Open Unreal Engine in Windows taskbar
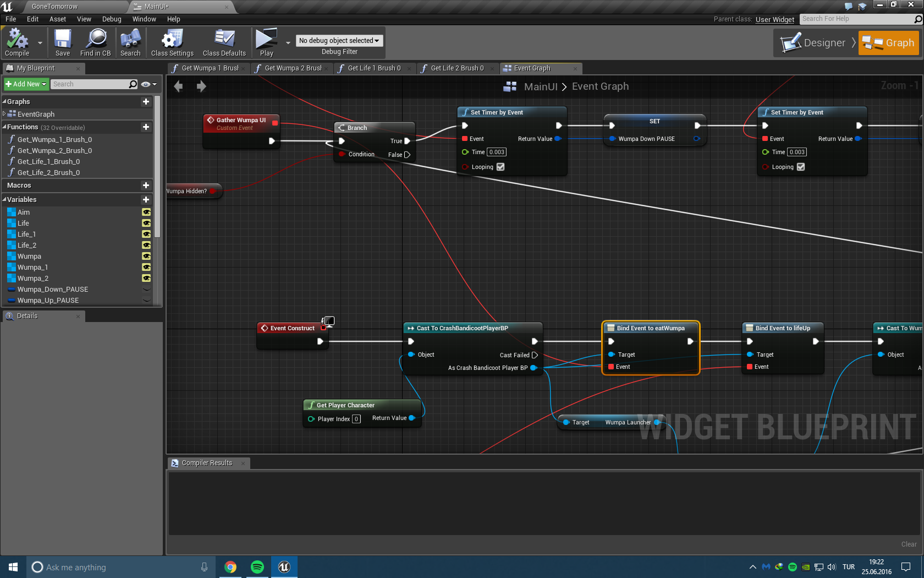Viewport: 924px width, 578px height. 284,567
